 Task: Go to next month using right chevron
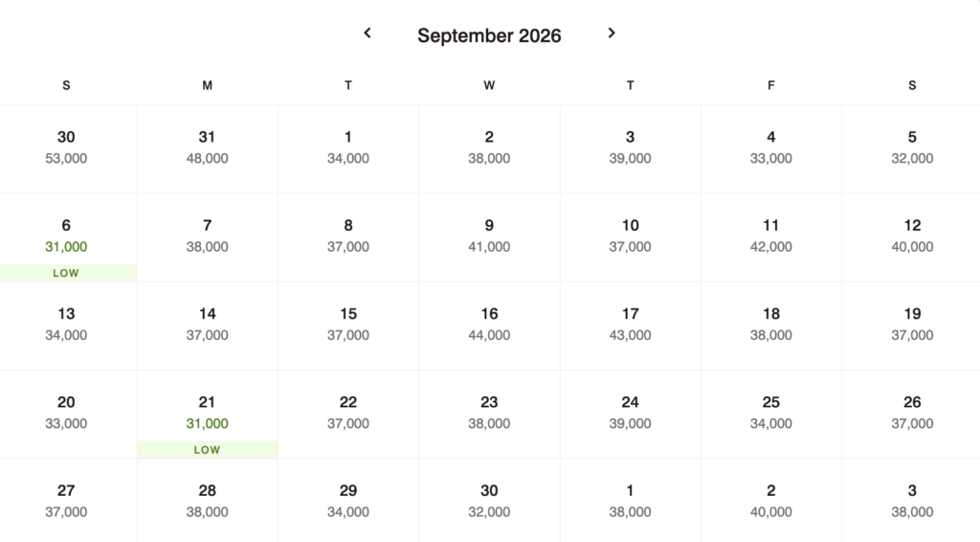pyautogui.click(x=612, y=34)
